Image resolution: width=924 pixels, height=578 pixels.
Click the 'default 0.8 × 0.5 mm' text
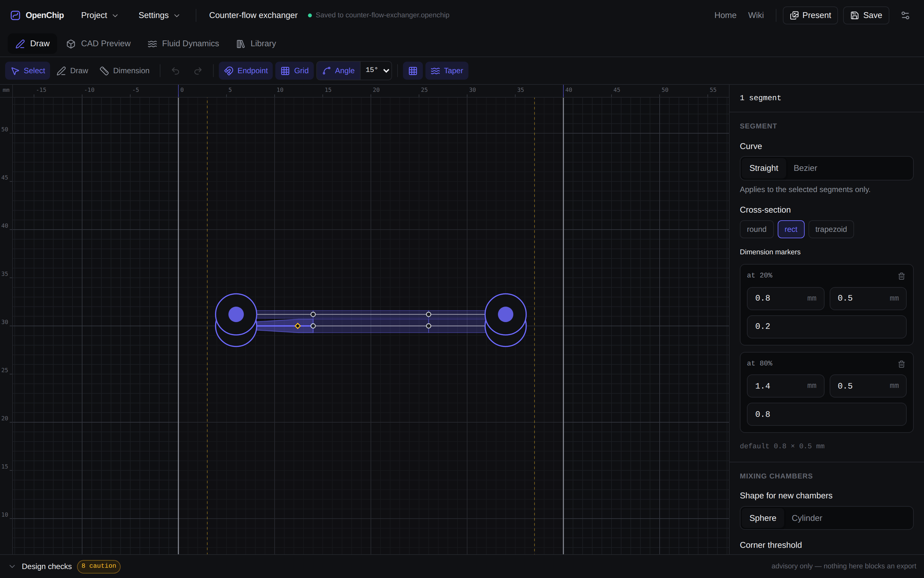782,446
